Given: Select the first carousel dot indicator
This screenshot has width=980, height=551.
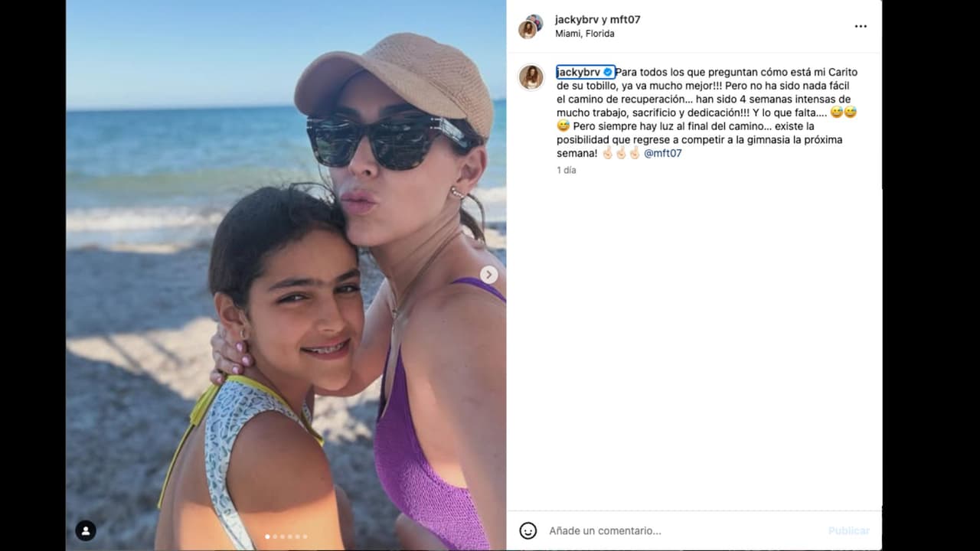Looking at the screenshot, I should [267, 536].
